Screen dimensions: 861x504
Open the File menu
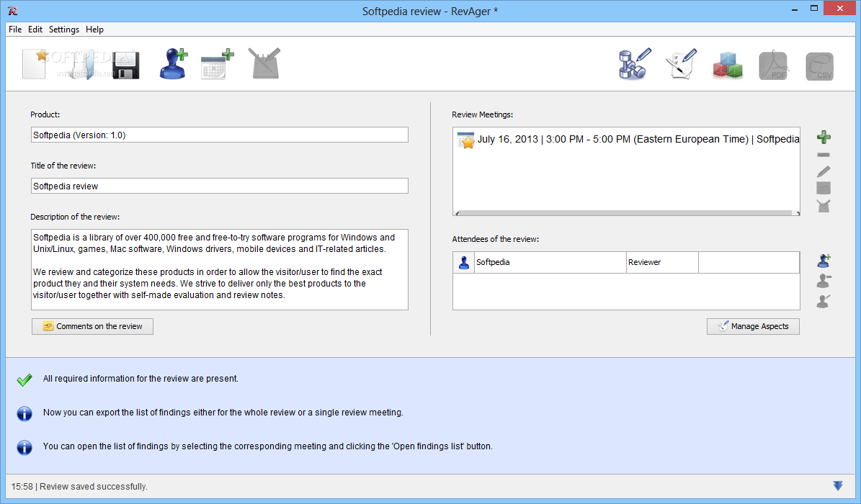[x=15, y=30]
